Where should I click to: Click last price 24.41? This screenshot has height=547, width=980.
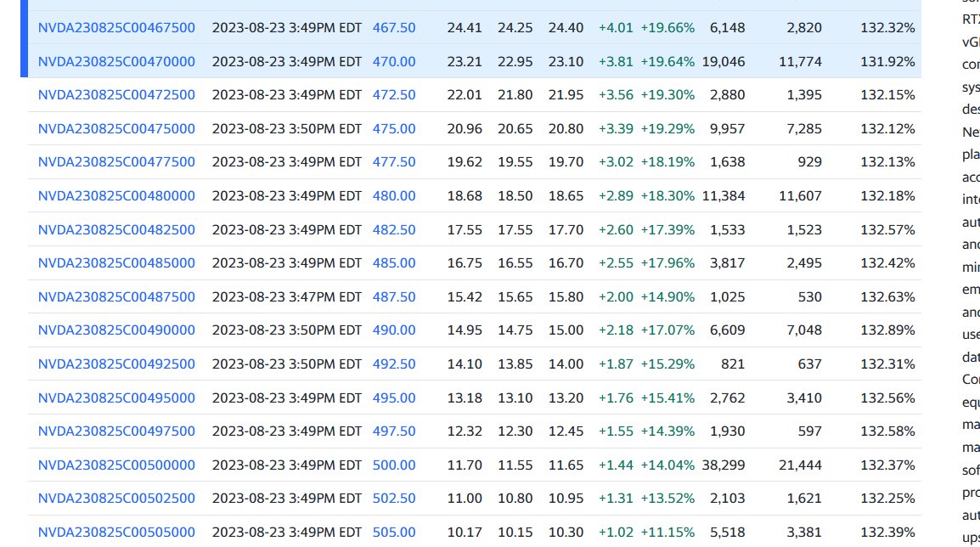(x=465, y=27)
